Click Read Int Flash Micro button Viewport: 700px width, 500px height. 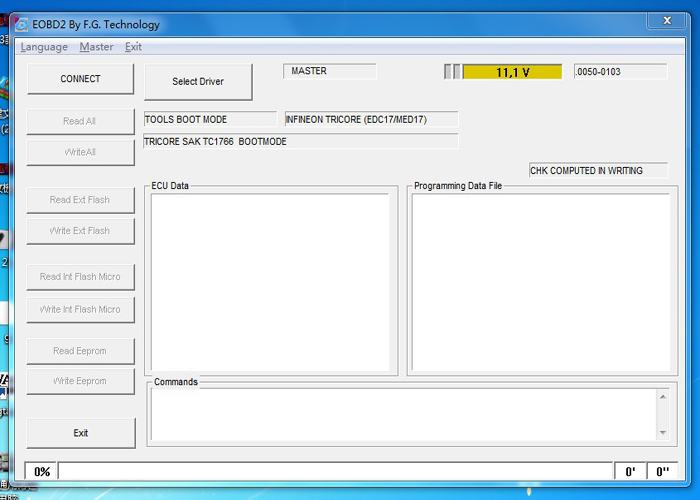point(80,277)
